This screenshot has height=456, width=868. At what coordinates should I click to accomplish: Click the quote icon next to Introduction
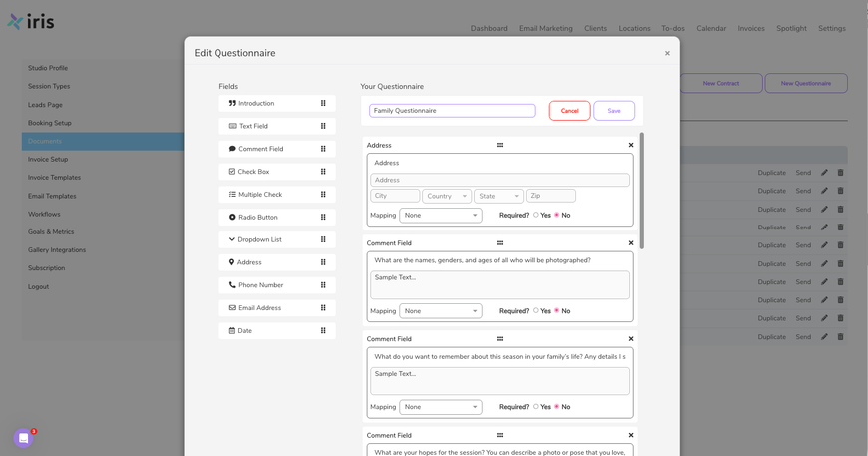pyautogui.click(x=232, y=103)
